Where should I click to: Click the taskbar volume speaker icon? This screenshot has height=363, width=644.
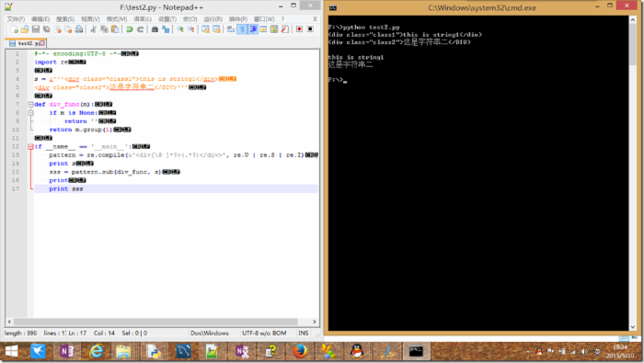pyautogui.click(x=584, y=352)
